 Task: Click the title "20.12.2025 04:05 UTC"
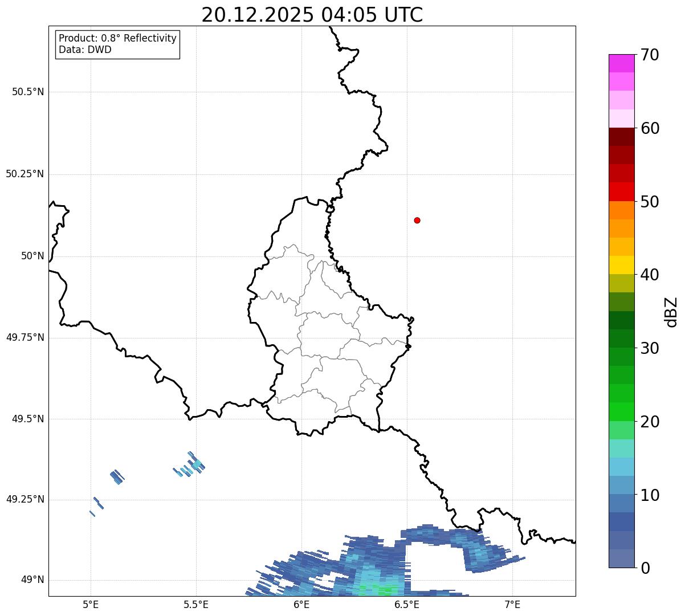click(x=312, y=15)
